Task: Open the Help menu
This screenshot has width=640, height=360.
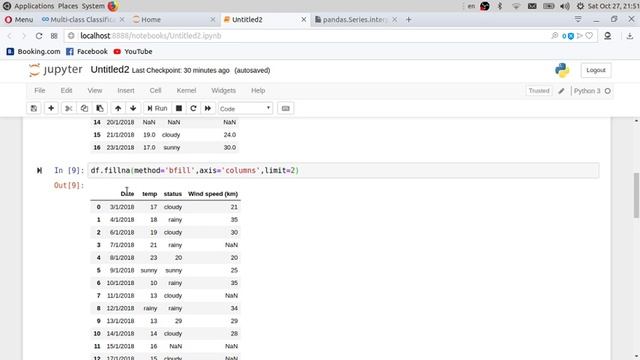Action: 258,91
